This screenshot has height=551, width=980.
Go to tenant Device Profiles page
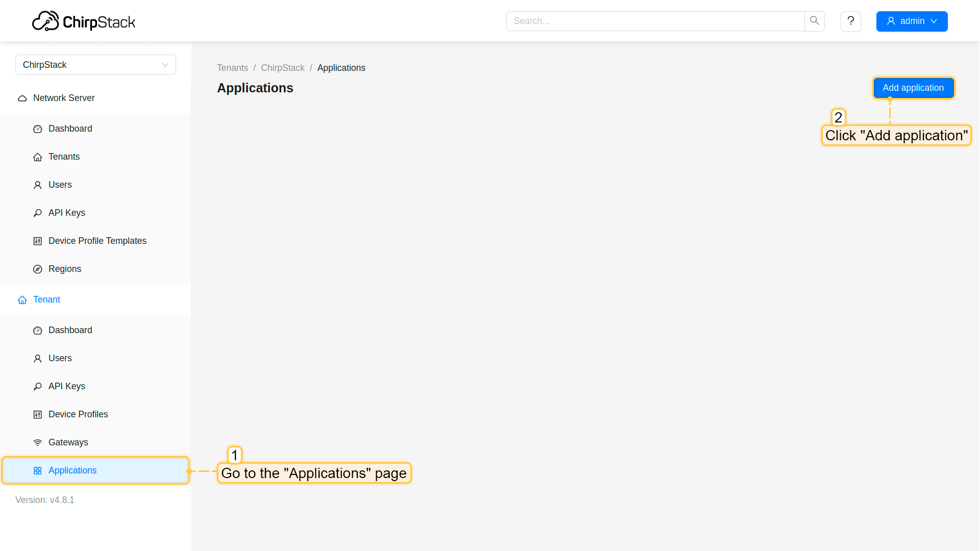point(78,414)
